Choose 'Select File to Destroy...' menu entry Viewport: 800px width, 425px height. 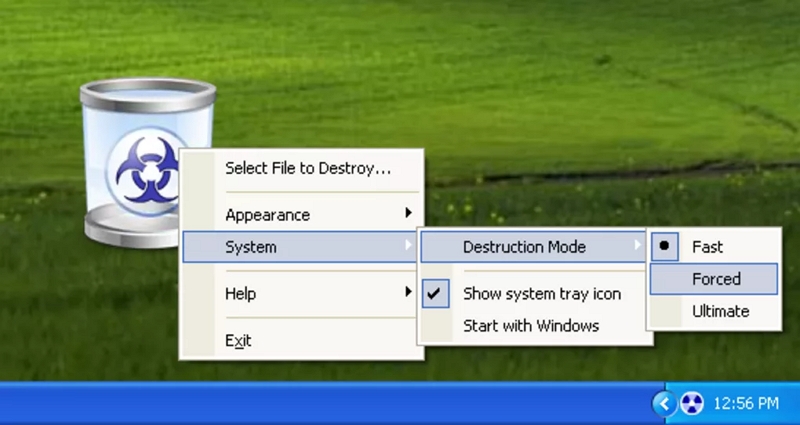click(x=302, y=168)
